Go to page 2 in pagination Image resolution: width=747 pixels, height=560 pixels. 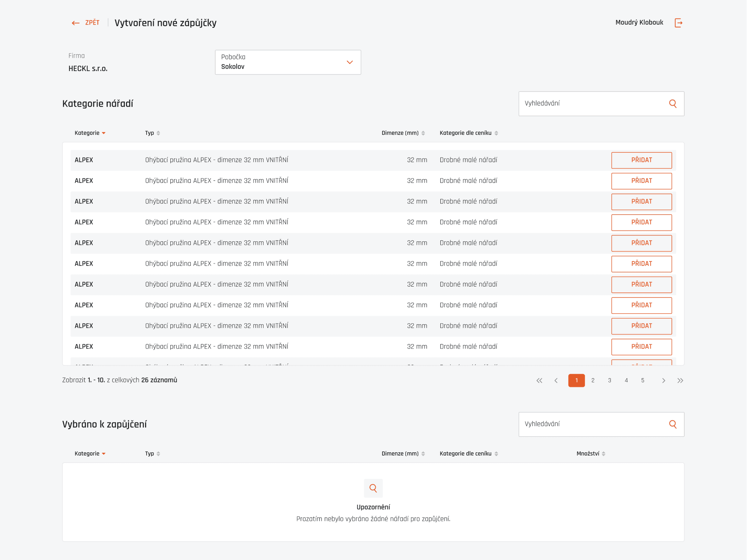tap(593, 381)
